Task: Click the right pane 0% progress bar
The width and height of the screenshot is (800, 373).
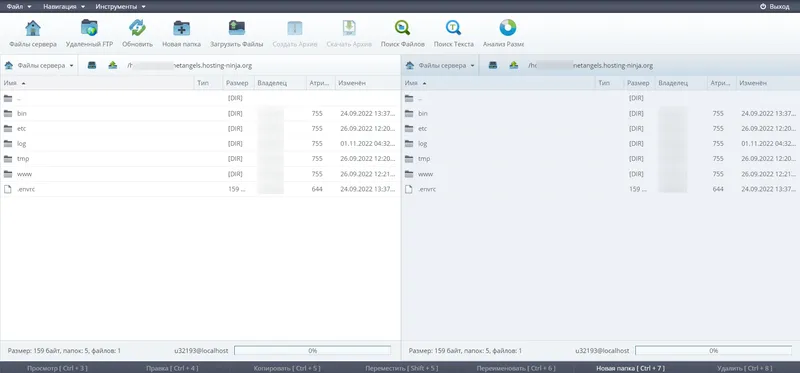Action: 713,351
